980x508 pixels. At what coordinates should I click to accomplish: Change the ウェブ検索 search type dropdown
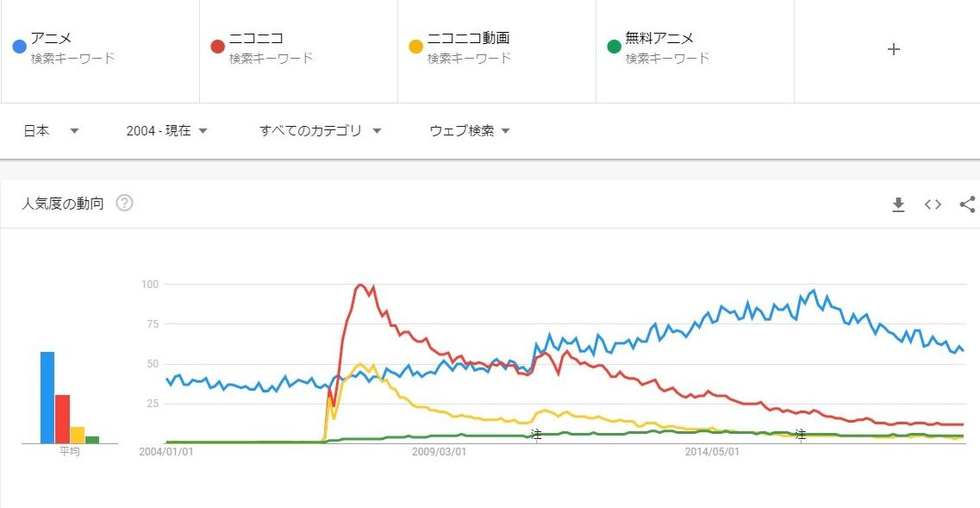click(x=470, y=131)
